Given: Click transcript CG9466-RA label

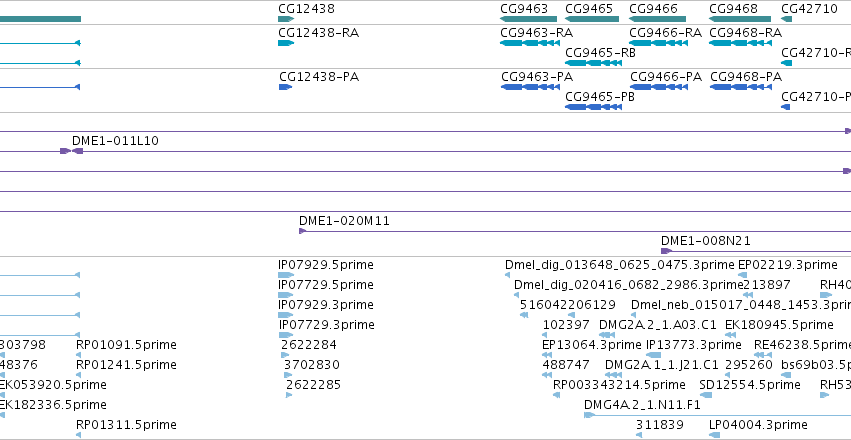Looking at the screenshot, I should tap(665, 33).
